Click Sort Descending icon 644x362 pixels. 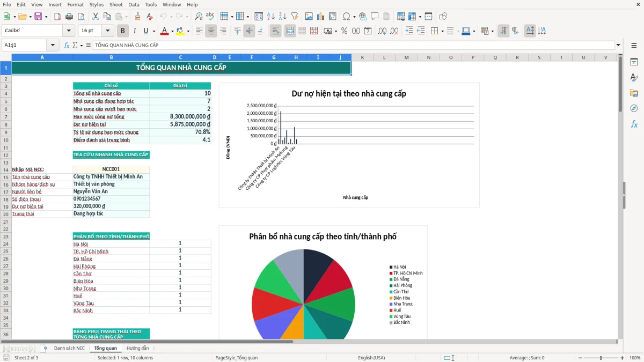(x=283, y=17)
